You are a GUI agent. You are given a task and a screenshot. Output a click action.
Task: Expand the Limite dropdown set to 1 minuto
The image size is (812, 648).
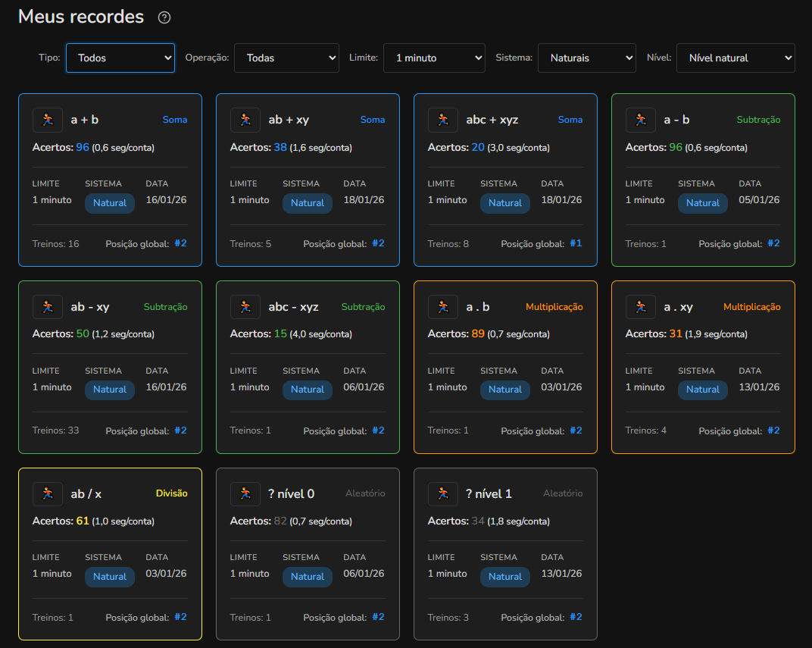(x=434, y=58)
